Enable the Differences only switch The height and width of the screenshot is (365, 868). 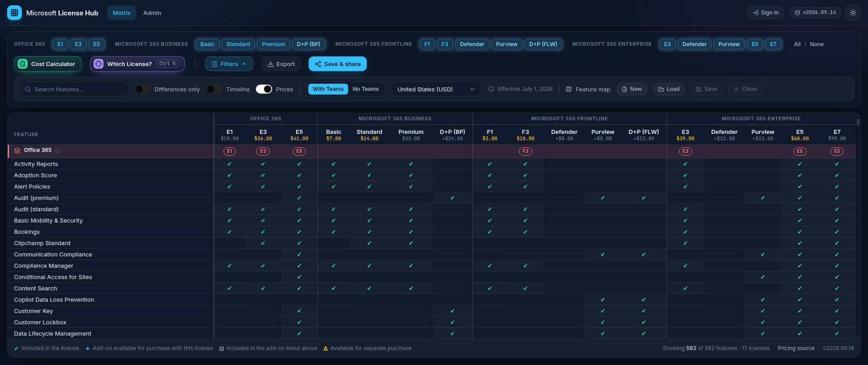[x=143, y=89]
